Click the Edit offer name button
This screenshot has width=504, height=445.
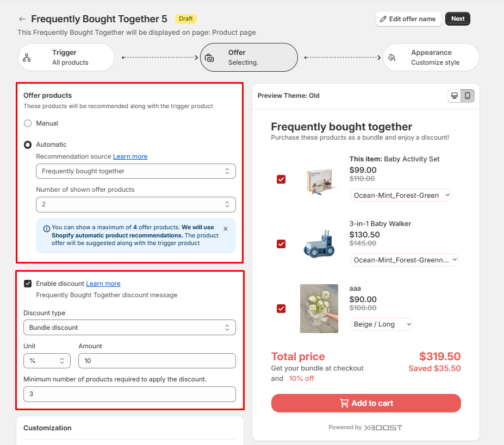(408, 19)
